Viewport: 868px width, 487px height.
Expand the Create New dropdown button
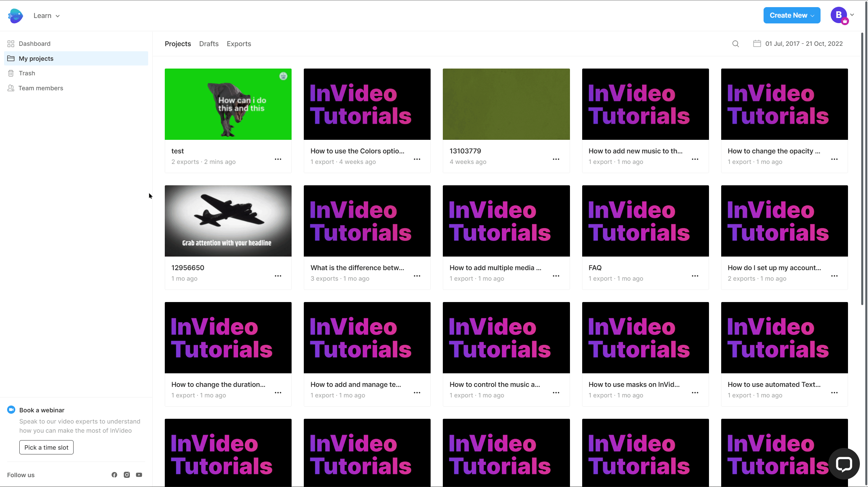coord(792,15)
